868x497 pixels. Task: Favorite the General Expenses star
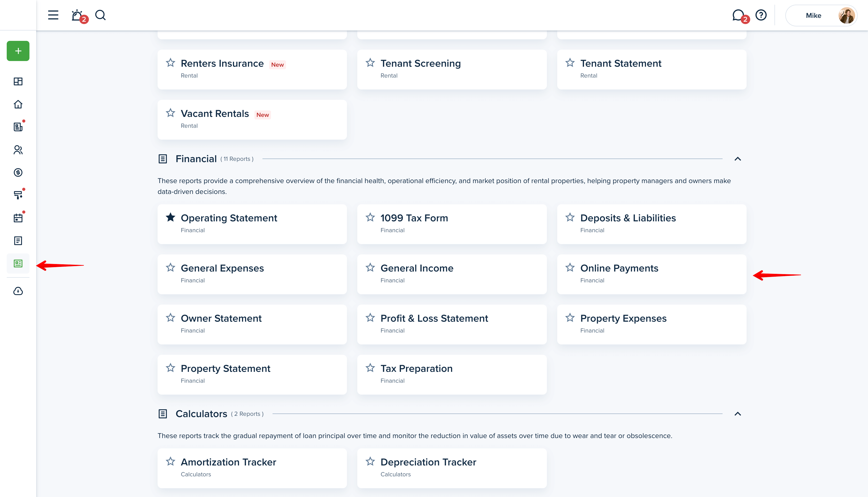(171, 267)
